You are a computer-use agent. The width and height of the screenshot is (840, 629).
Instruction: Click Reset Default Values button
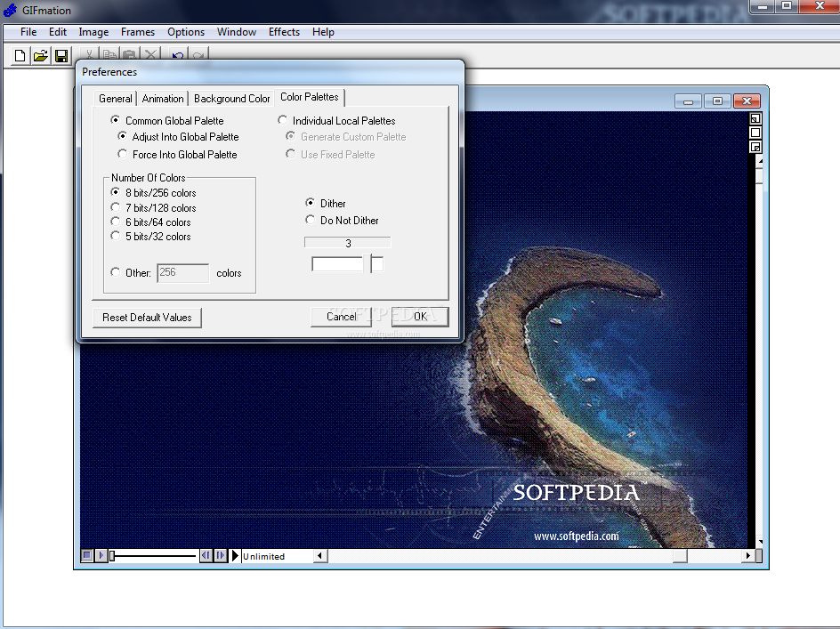[147, 318]
